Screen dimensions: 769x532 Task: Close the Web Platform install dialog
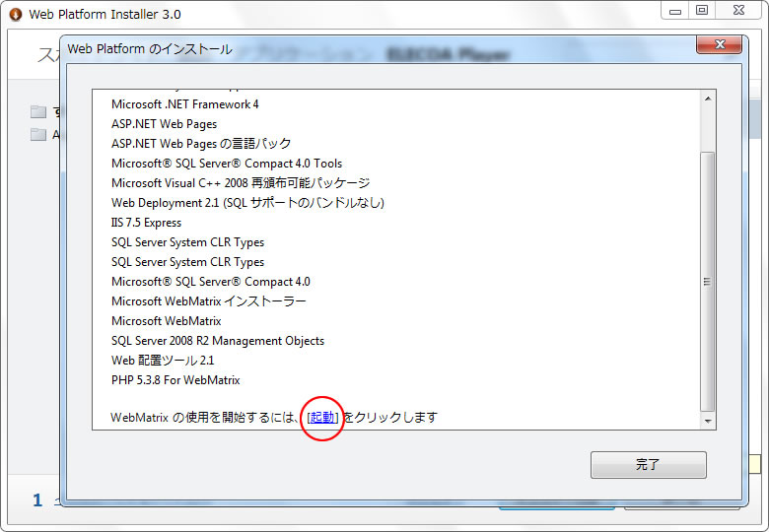719,45
